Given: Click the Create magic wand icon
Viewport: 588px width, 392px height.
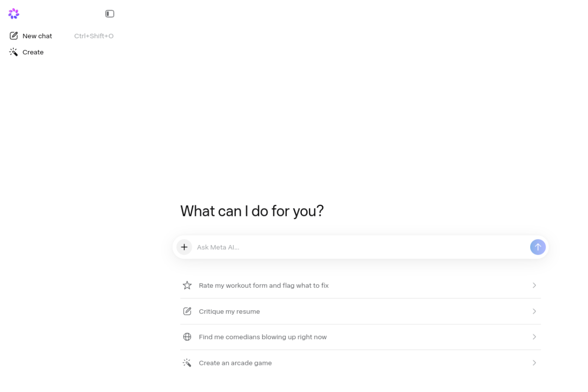Looking at the screenshot, I should click(x=14, y=52).
